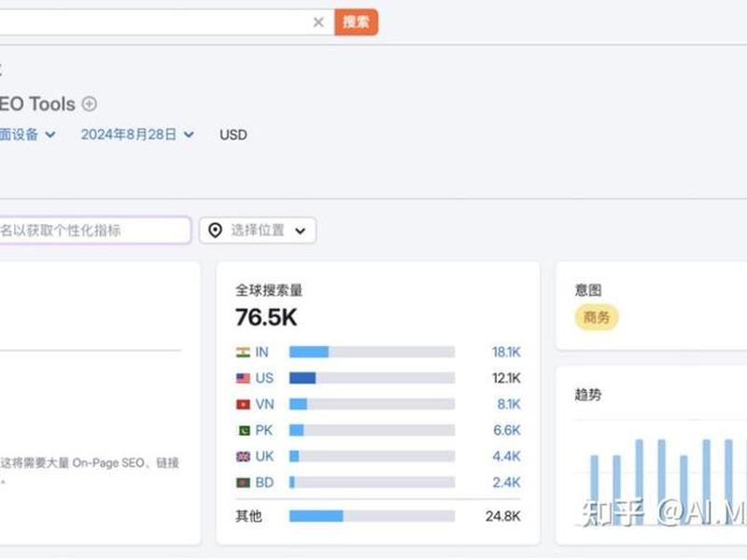The image size is (747, 560).
Task: Open the BD country link
Action: pos(264,483)
